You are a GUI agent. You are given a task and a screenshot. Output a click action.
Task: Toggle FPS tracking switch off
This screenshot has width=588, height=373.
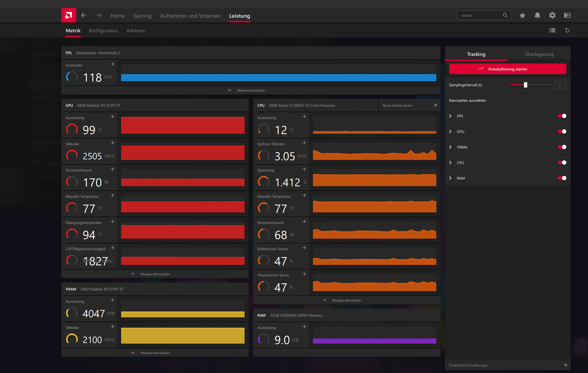(x=562, y=116)
